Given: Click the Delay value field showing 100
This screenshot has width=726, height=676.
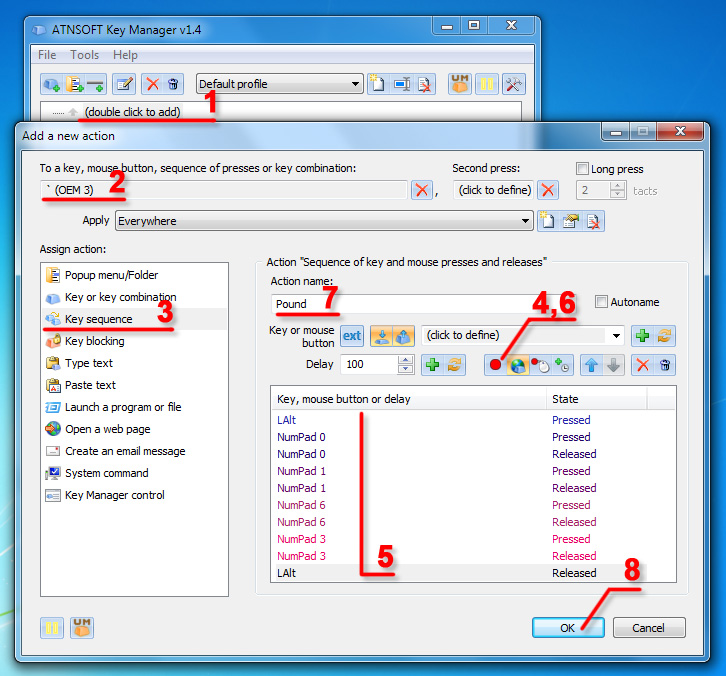Looking at the screenshot, I should 369,365.
